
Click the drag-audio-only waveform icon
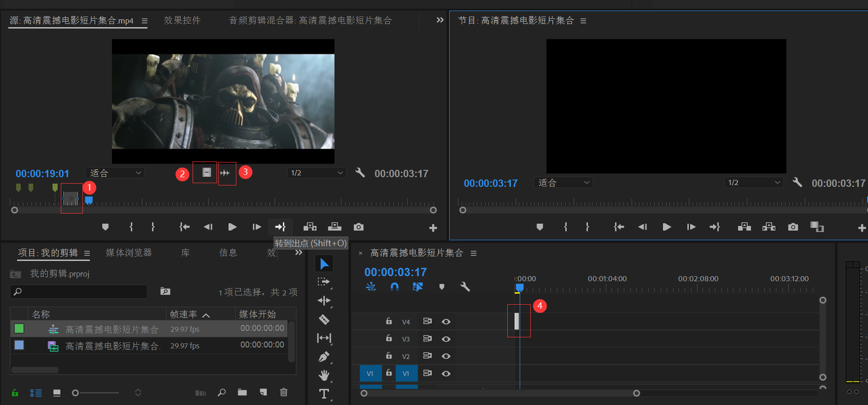pos(225,173)
